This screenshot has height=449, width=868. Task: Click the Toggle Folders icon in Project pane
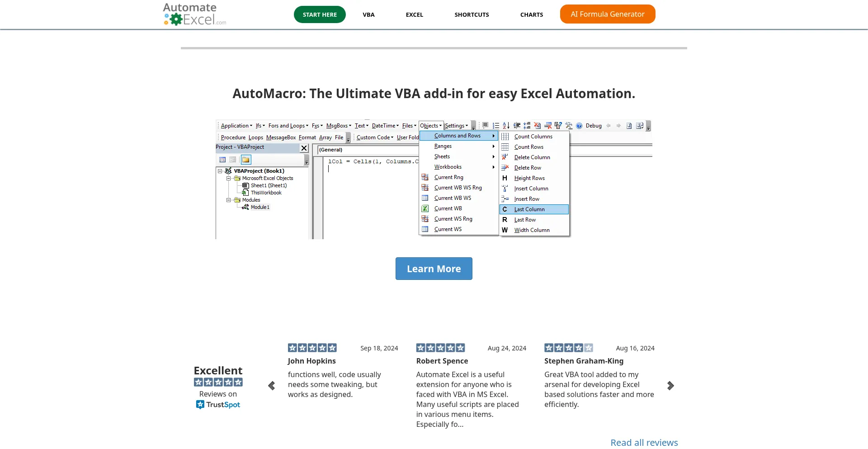[245, 160]
